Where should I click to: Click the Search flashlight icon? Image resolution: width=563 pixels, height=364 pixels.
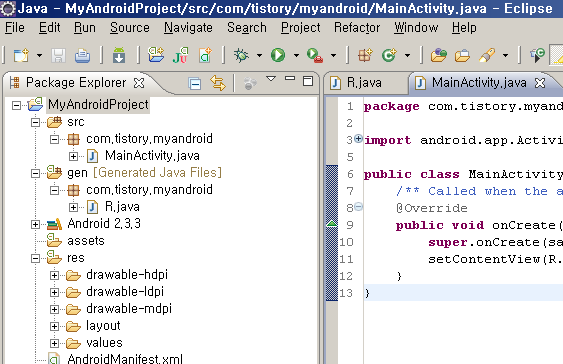point(487,55)
